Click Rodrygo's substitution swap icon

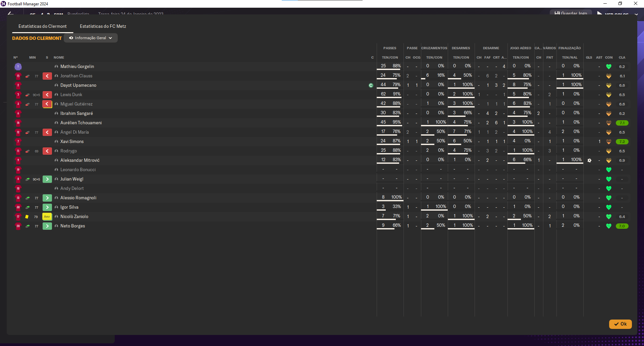[28, 151]
